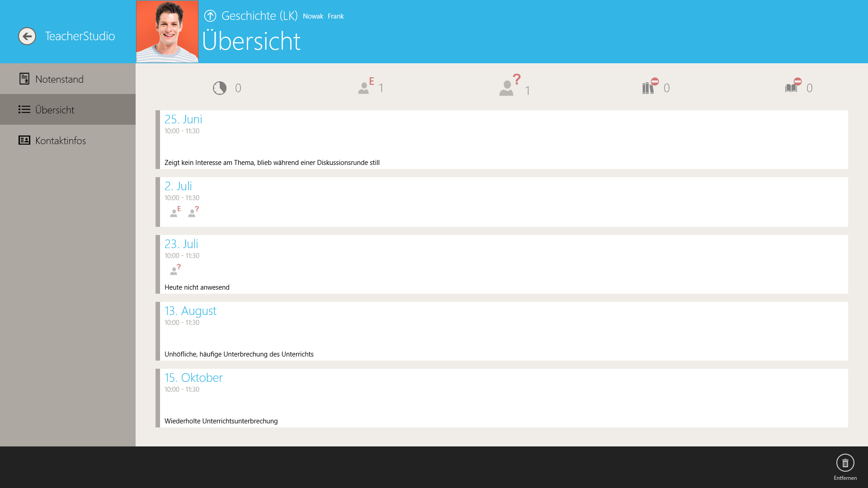Click the Entfernen trash button
This screenshot has height=488, width=868.
845,467
